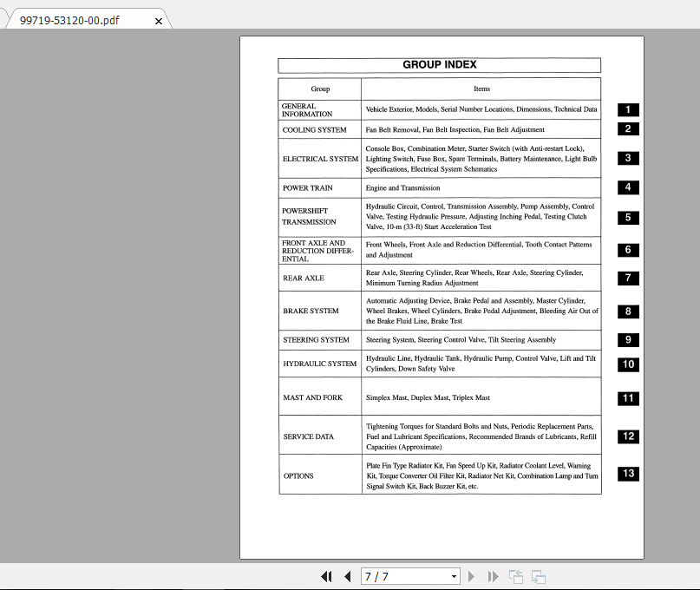Open section 11 Mast and Fork via black tab
This screenshot has width=700, height=590.
627,398
